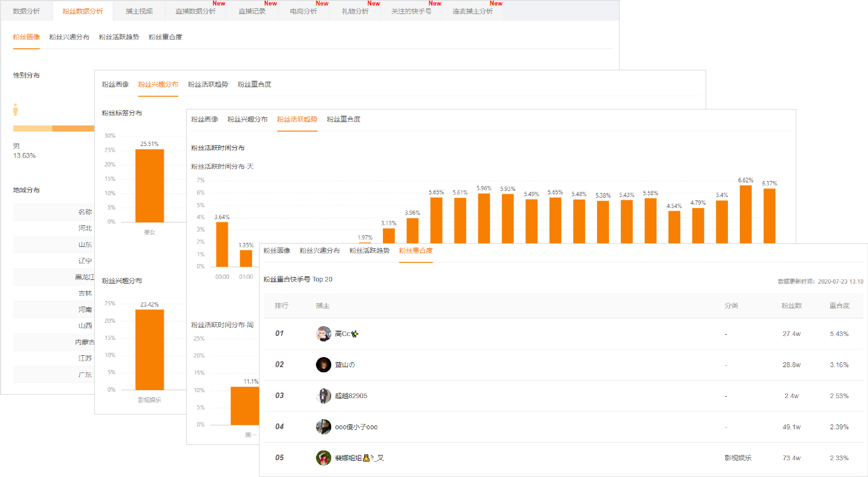Click avatar of the rank 05 streamer
Image resolution: width=868 pixels, height=477 pixels.
(323, 457)
